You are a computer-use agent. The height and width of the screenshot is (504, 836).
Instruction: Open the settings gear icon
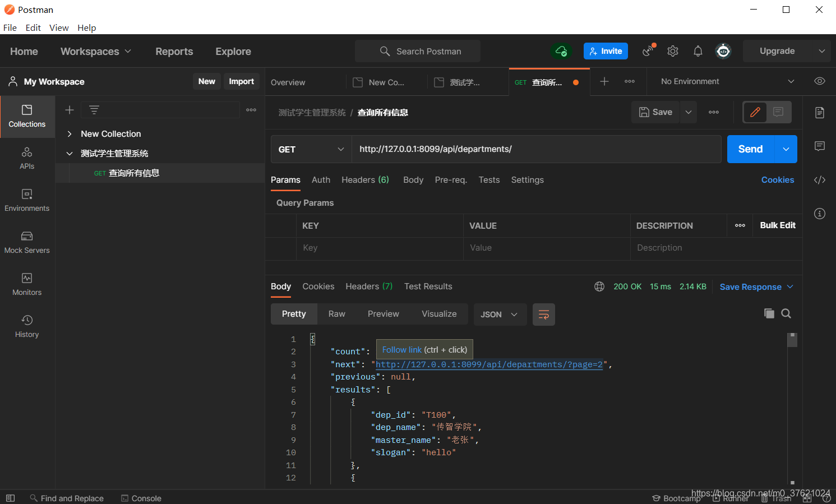coord(673,51)
